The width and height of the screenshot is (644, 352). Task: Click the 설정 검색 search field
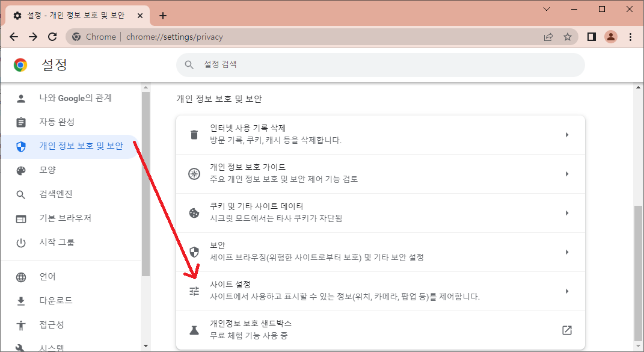[379, 65]
